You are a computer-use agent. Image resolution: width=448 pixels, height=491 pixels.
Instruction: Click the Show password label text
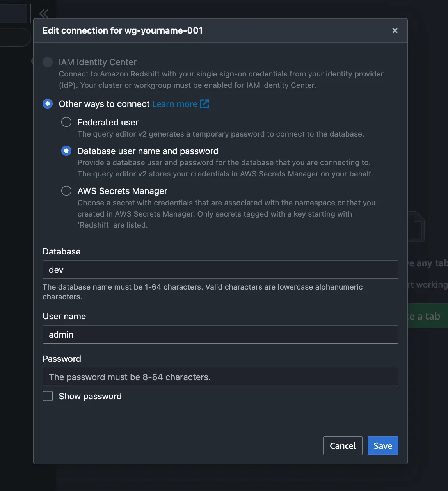[90, 396]
